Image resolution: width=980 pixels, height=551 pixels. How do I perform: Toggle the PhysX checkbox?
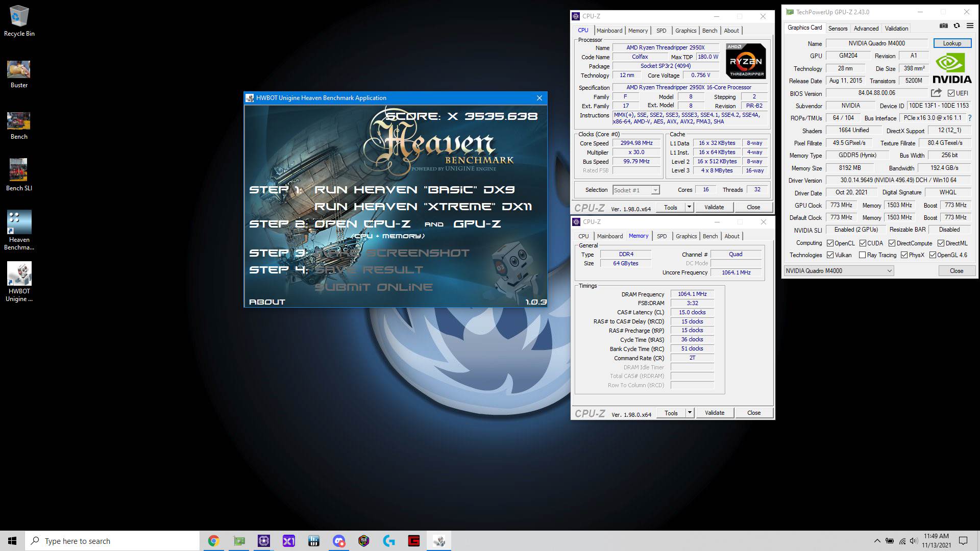coord(904,255)
